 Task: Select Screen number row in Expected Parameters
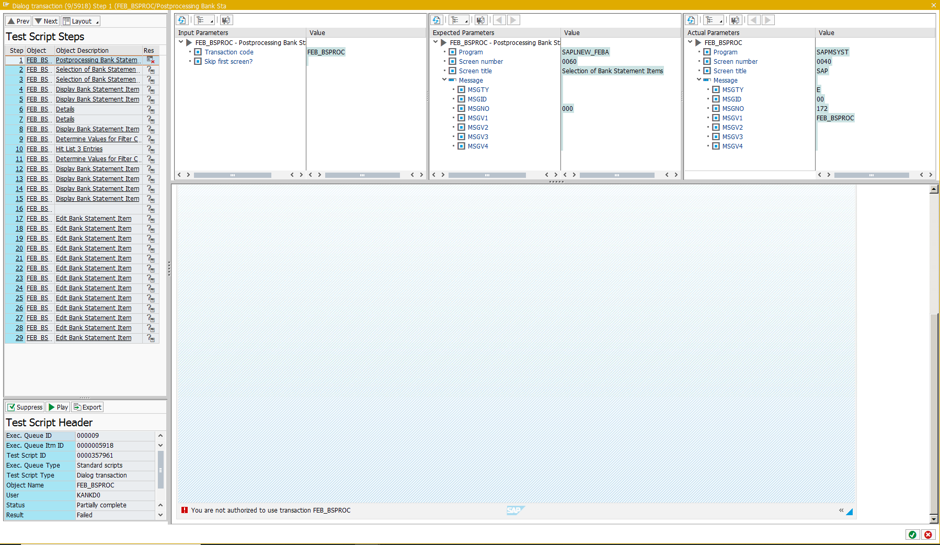click(x=481, y=61)
